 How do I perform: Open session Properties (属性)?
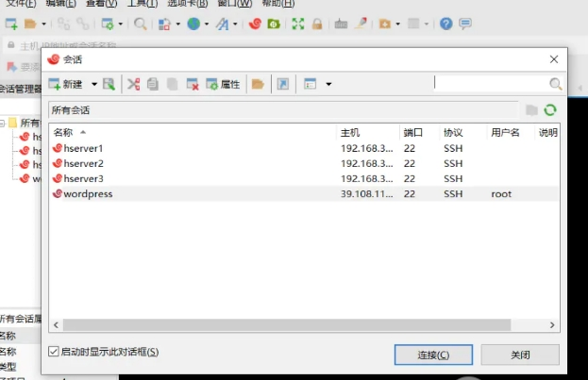(223, 85)
